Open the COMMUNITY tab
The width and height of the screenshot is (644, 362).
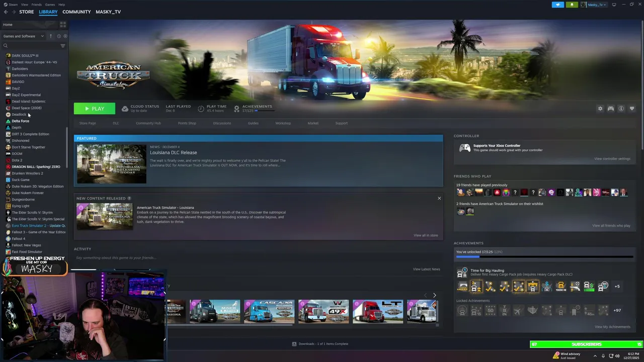pyautogui.click(x=76, y=12)
